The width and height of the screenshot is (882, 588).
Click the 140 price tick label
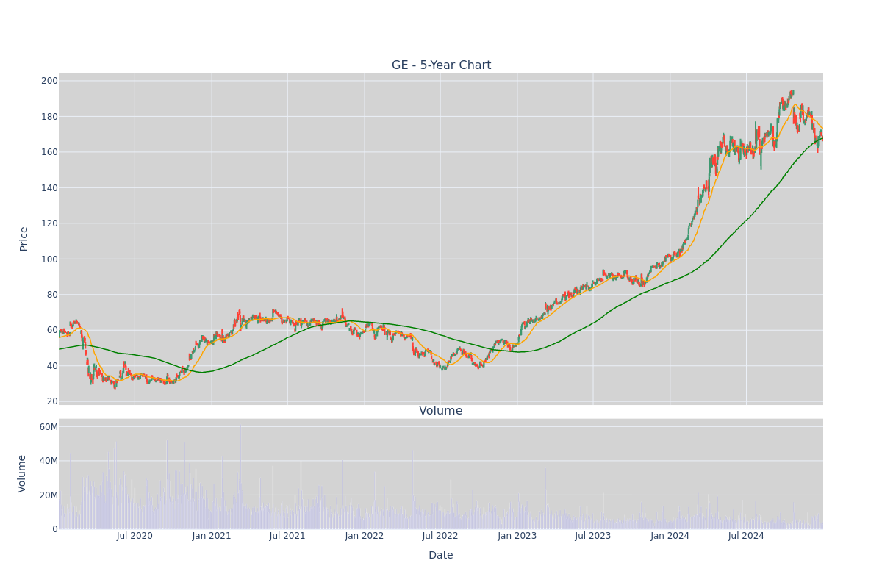coord(49,188)
